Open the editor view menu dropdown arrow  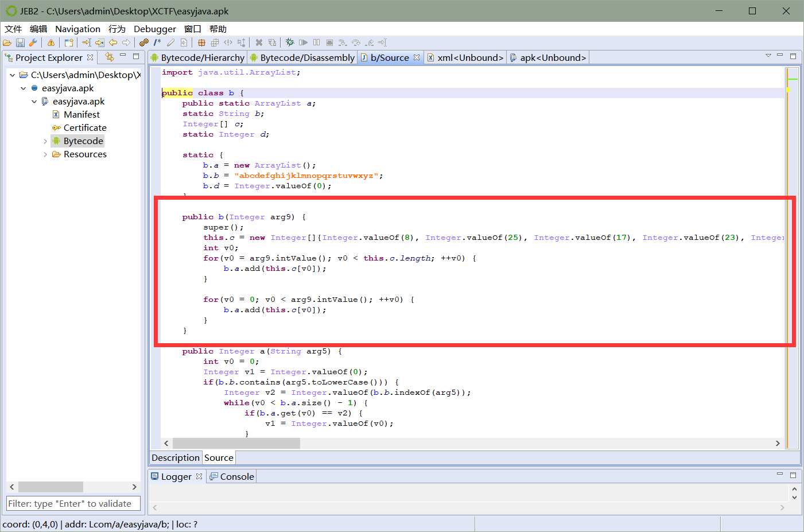(768, 56)
